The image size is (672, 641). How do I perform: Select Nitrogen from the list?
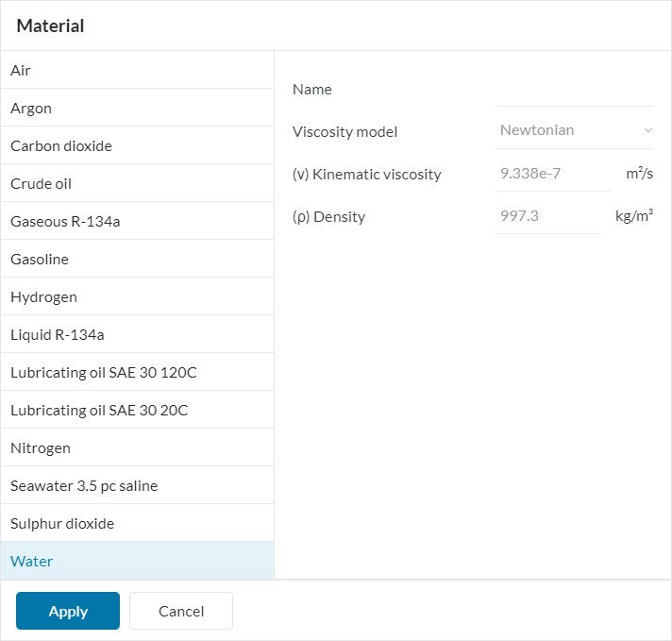[x=137, y=448]
